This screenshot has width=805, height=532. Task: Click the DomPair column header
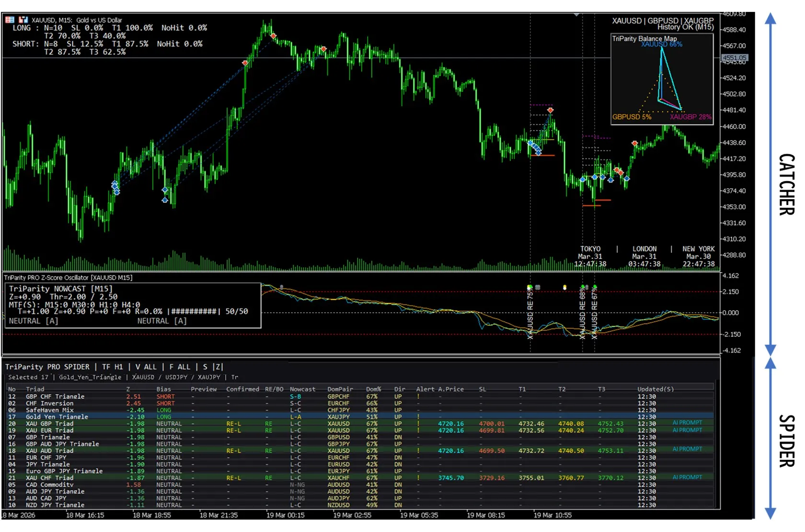coord(340,389)
